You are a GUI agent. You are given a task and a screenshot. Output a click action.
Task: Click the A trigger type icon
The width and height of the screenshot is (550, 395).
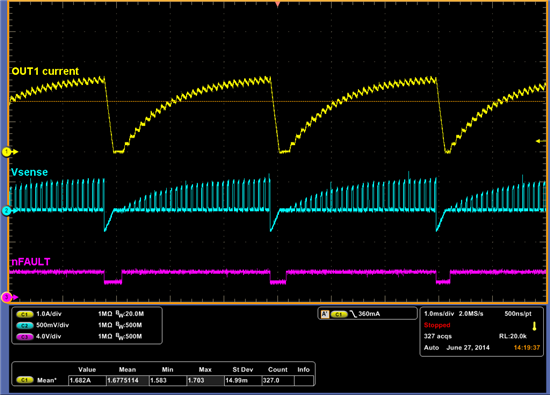point(325,314)
